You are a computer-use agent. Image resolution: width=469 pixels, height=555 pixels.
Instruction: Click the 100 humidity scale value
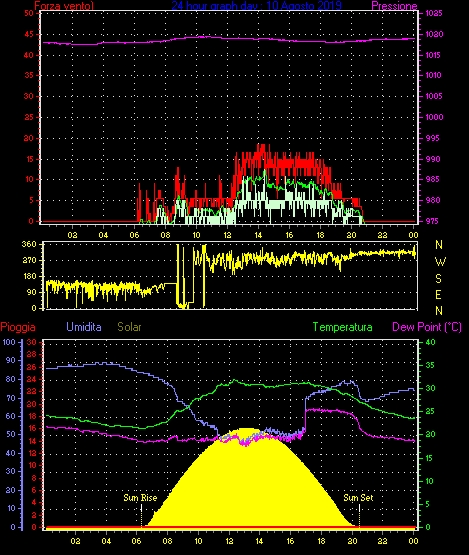pos(9,342)
